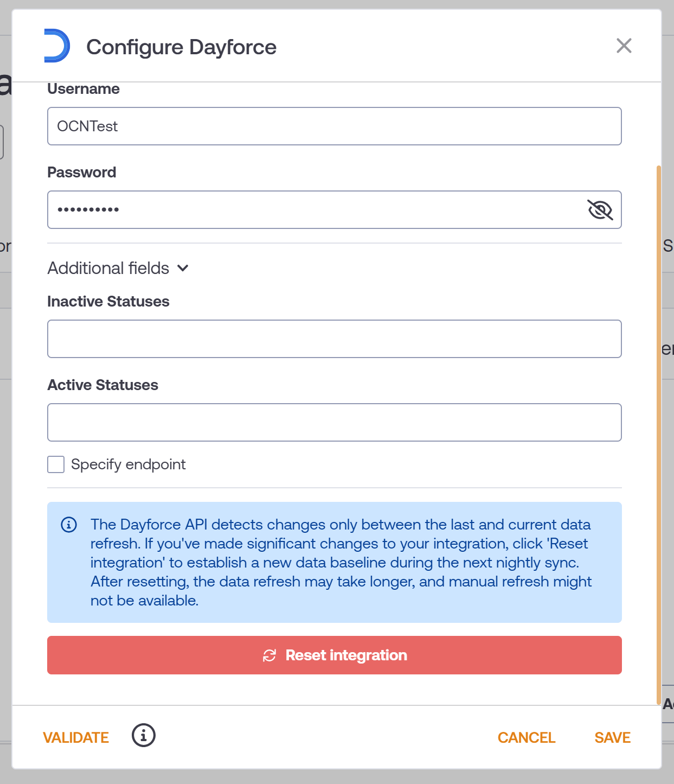674x784 pixels.
Task: Open the info icon beside Validate
Action: click(x=144, y=736)
